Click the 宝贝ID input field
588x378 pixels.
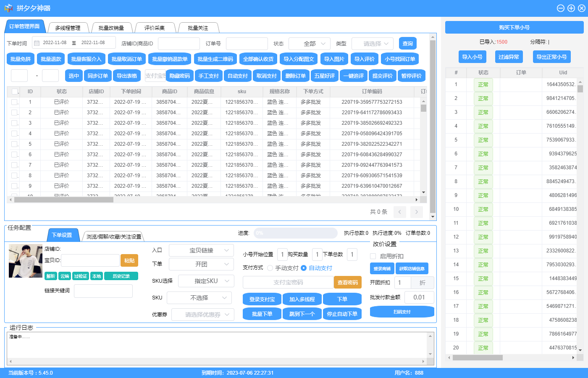pyautogui.click(x=90, y=260)
